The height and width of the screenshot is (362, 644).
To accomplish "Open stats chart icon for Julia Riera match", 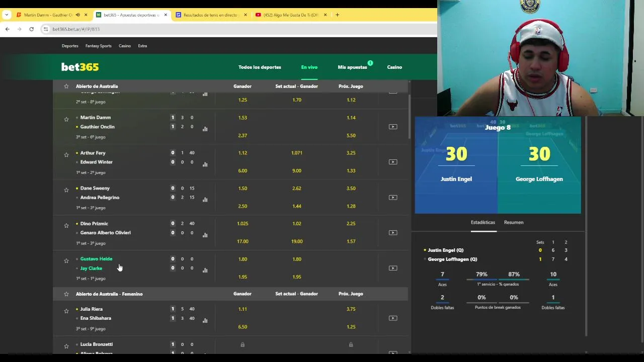I will (205, 320).
